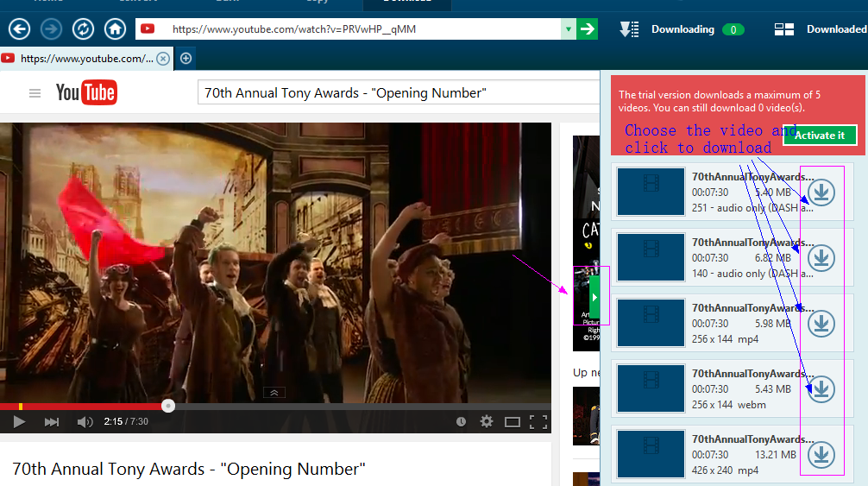Mute the video volume speaker
Screen dimensions: 868x486
pyautogui.click(x=85, y=422)
